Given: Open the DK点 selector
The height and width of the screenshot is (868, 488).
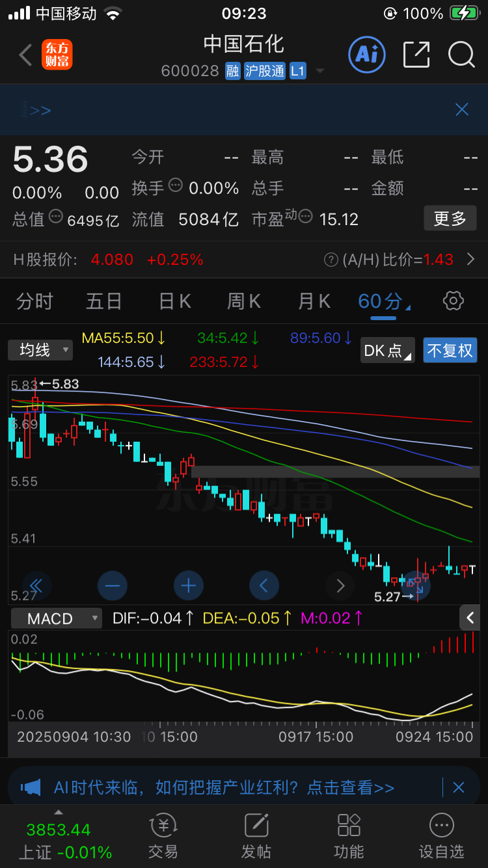Looking at the screenshot, I should (388, 351).
